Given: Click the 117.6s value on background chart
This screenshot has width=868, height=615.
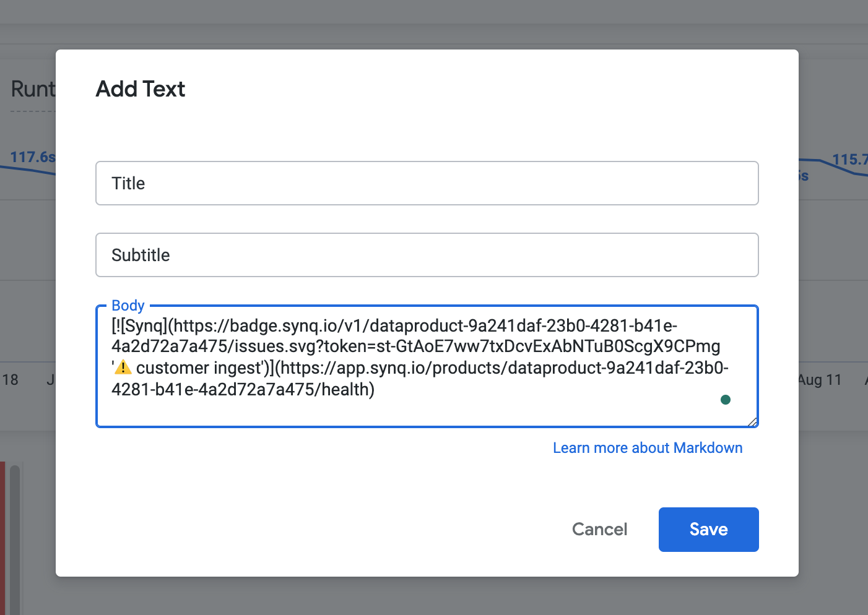Looking at the screenshot, I should click(32, 157).
